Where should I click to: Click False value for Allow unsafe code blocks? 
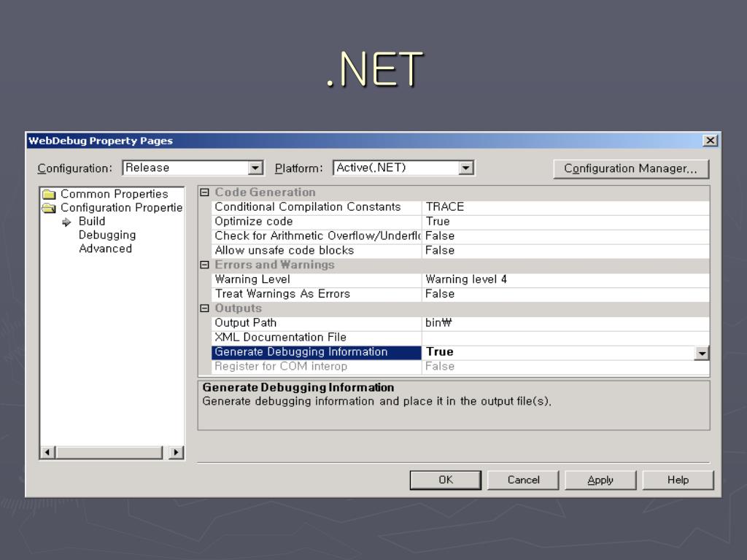[565, 251]
